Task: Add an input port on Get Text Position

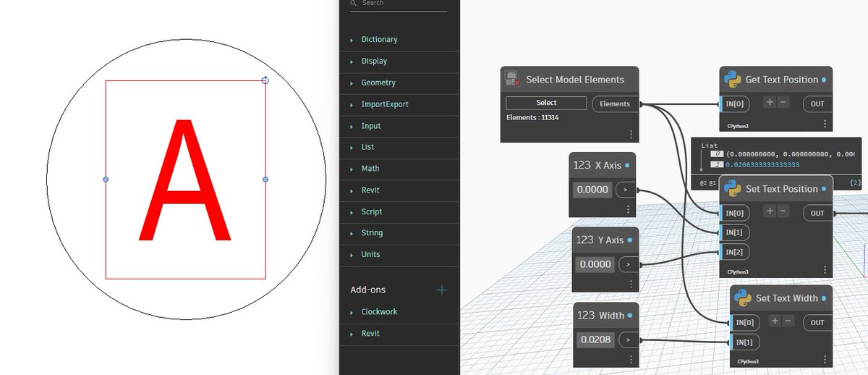Action: point(770,103)
